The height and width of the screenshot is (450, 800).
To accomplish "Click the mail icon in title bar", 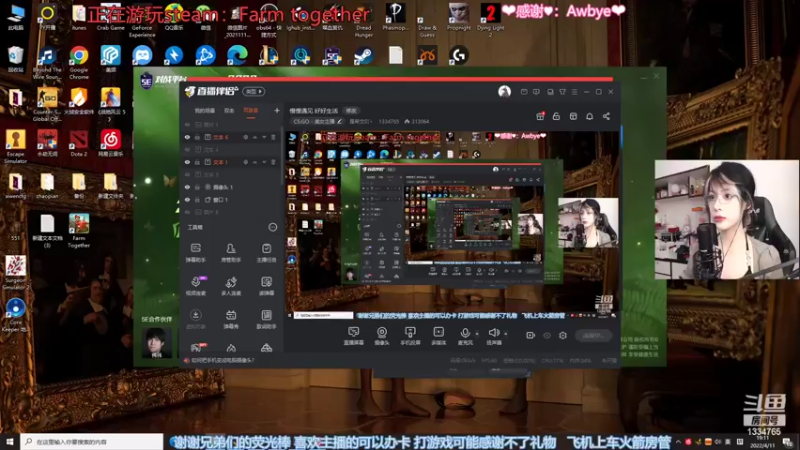I will [524, 92].
